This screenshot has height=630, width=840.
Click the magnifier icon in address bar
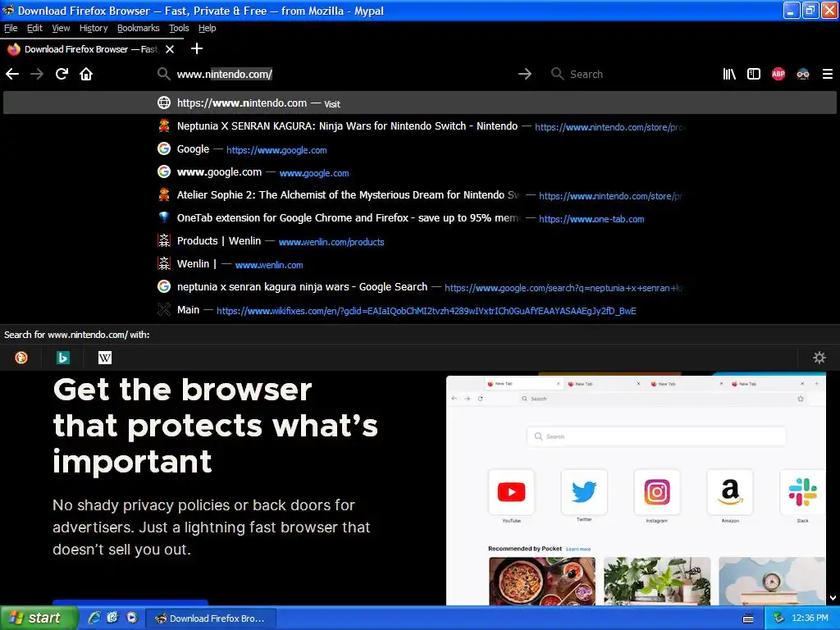coord(163,74)
